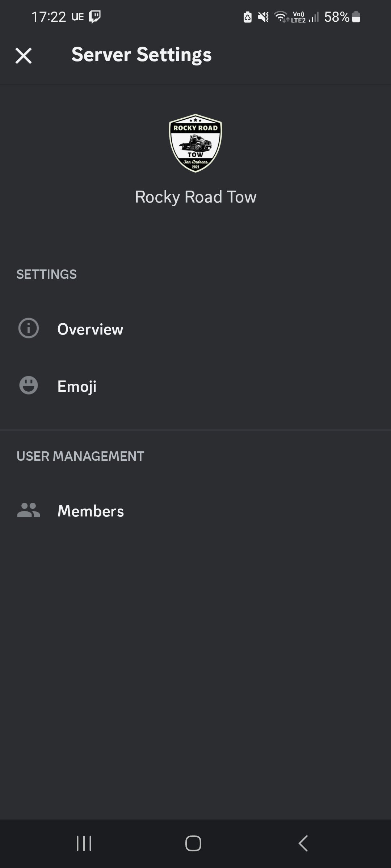Tap the mobile signal strength bars
391x868 pixels.
pyautogui.click(x=314, y=17)
